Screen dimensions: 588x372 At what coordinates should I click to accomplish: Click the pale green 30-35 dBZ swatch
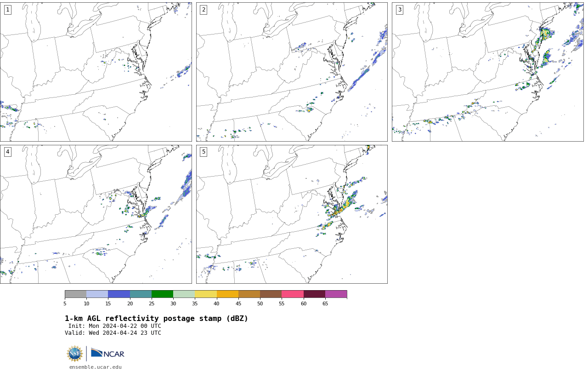(x=184, y=294)
